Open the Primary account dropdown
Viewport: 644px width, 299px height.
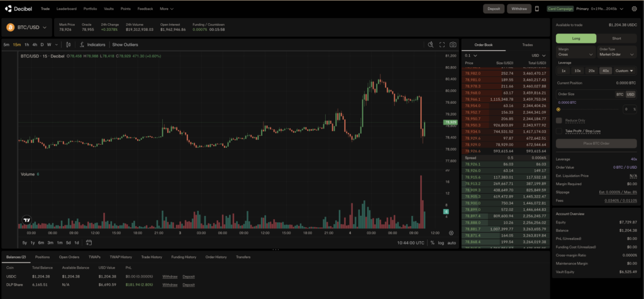(x=599, y=9)
